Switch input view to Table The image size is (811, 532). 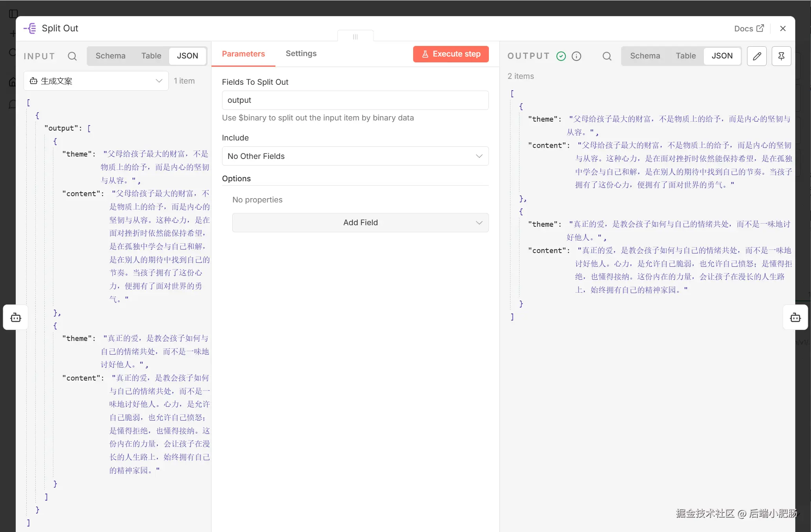151,56
